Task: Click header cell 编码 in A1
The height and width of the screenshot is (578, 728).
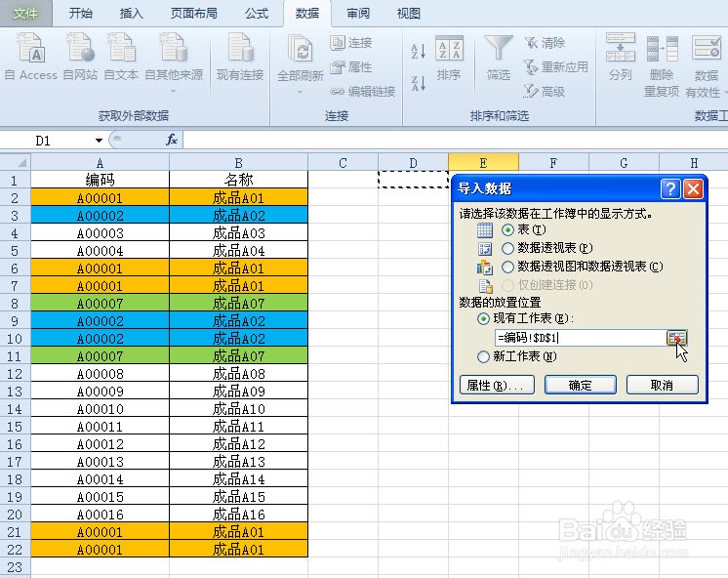Action: 100,180
